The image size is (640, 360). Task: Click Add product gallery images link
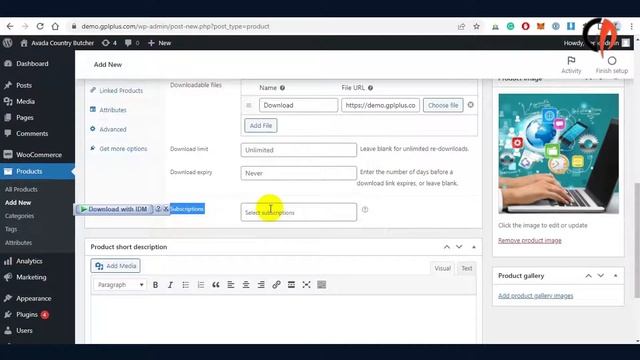(536, 296)
